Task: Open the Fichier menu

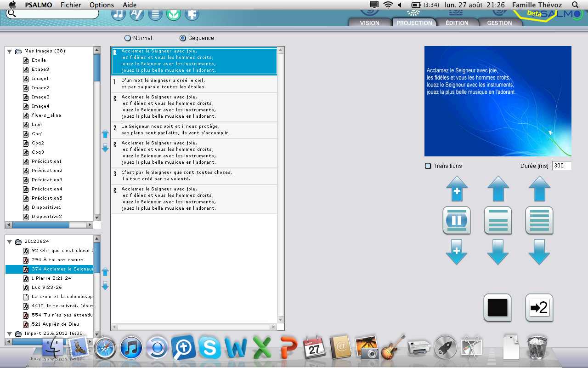Action: coord(71,5)
